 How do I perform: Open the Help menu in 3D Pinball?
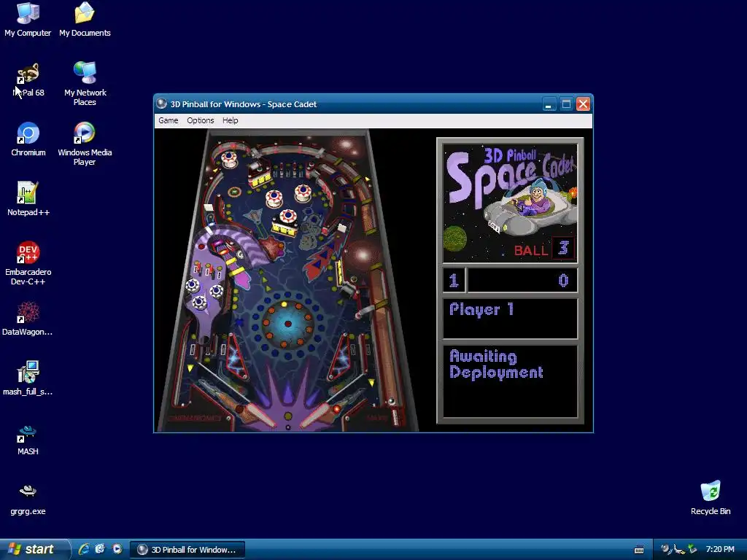pos(230,120)
